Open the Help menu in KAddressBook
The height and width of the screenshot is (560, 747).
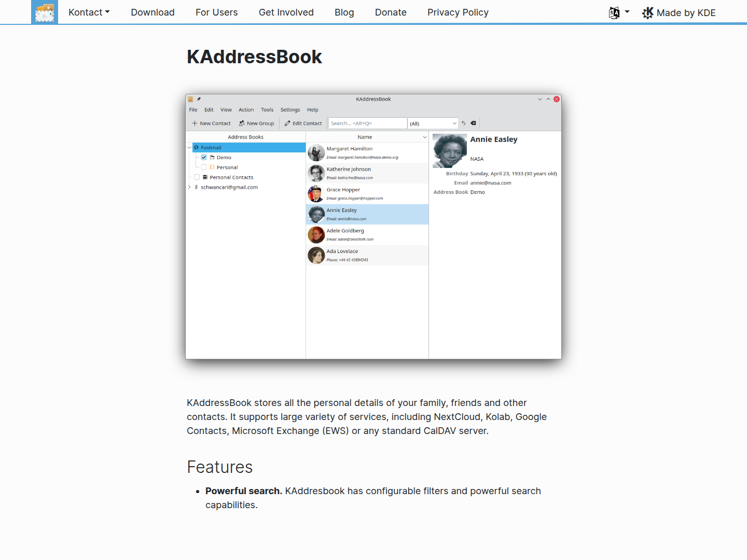(313, 110)
